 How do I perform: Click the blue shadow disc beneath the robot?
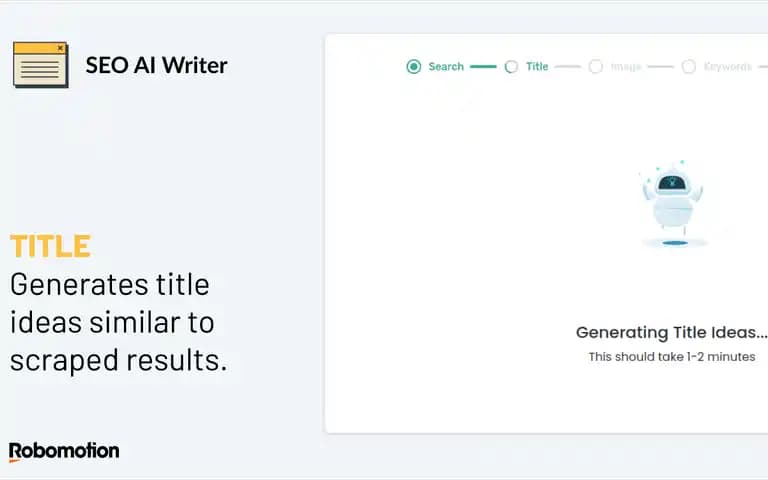pos(675,243)
